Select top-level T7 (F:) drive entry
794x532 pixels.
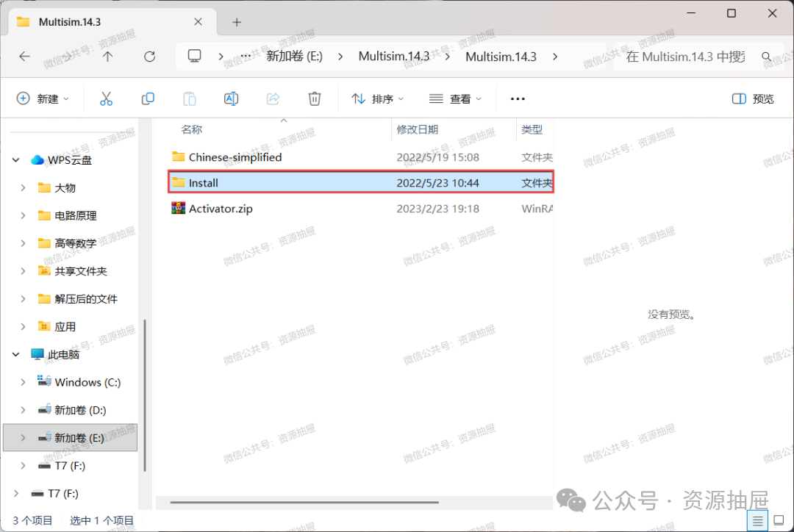tap(62, 494)
